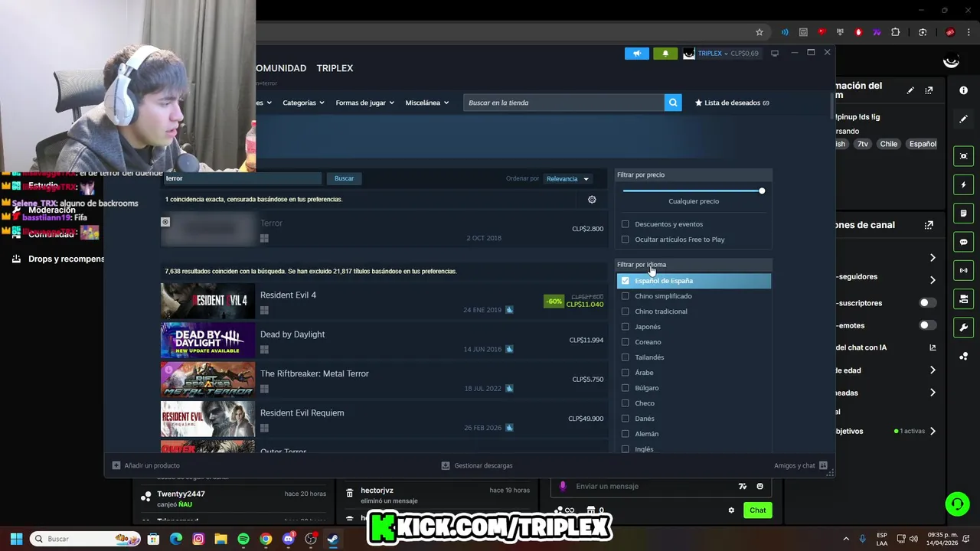Viewport: 980px width, 551px height.
Task: Check the 'Japonés' language filter
Action: pyautogui.click(x=626, y=327)
